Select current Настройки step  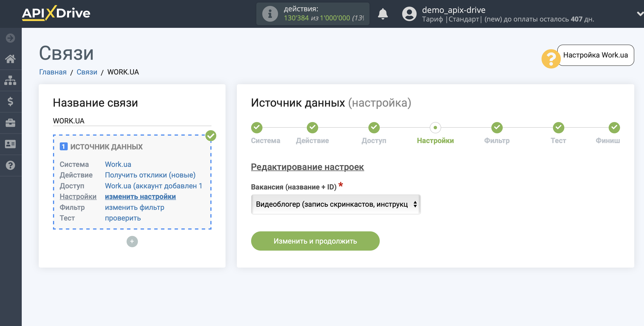coord(435,127)
